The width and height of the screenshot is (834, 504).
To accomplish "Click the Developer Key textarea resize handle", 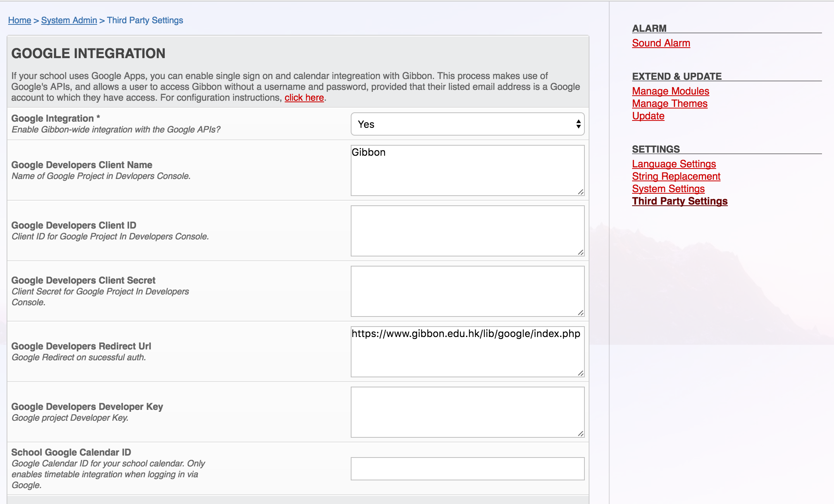I will [581, 434].
